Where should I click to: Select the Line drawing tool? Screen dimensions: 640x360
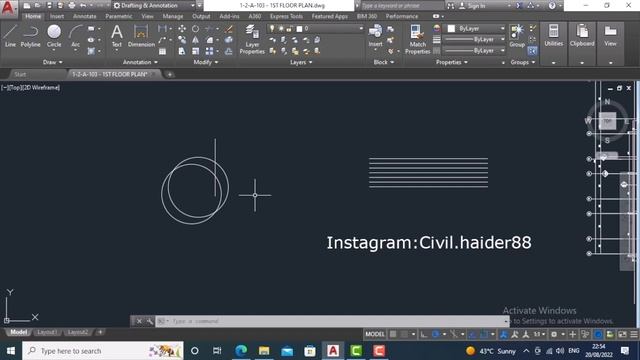pos(10,36)
